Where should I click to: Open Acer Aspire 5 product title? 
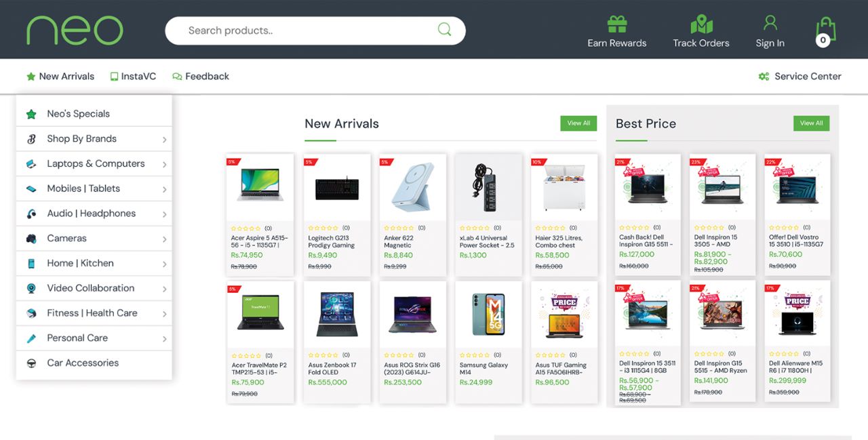[x=259, y=242]
